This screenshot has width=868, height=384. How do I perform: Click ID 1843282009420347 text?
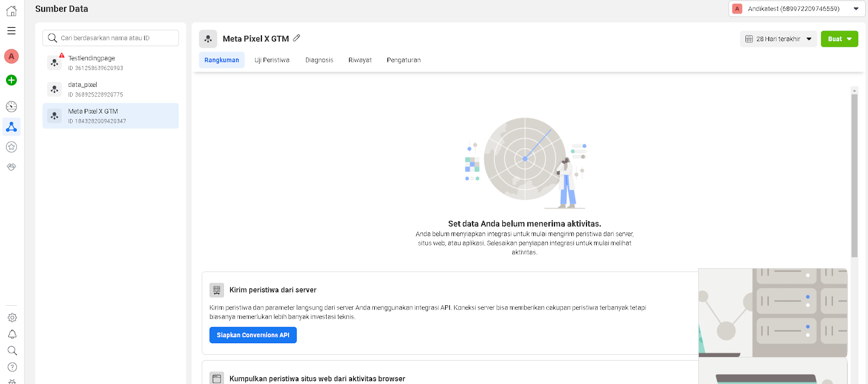[97, 121]
